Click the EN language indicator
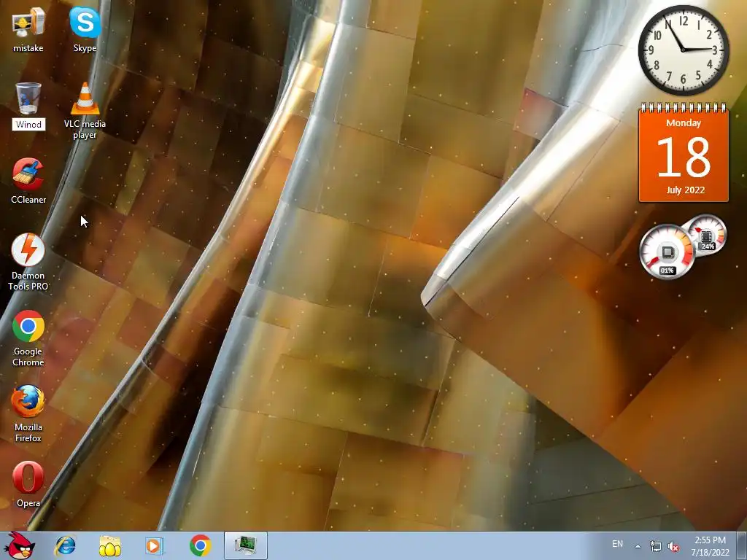747x560 pixels. tap(617, 544)
